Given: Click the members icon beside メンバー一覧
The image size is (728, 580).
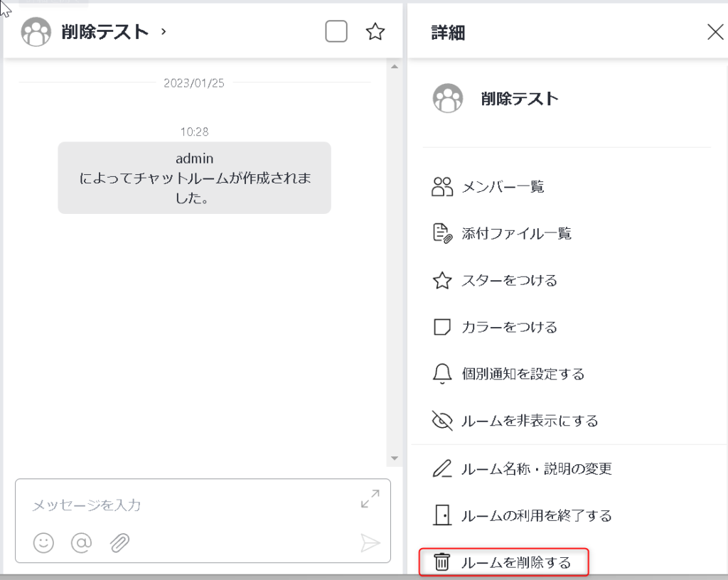Looking at the screenshot, I should (442, 186).
